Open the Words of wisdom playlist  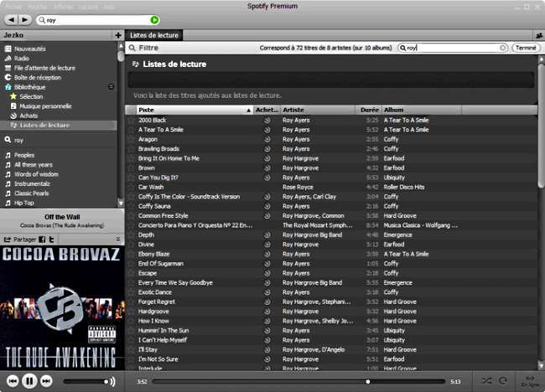(x=36, y=174)
